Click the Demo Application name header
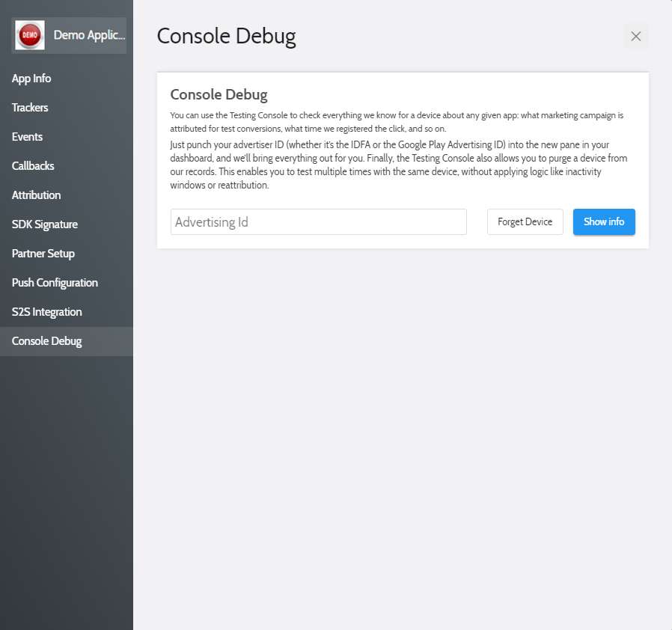Screen dimensions: 672x630 point(89,35)
